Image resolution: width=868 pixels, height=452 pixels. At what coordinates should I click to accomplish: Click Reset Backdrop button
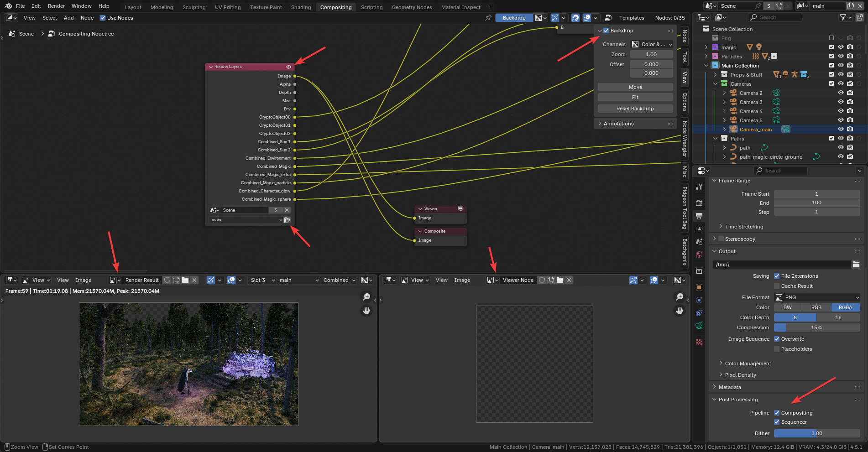pyautogui.click(x=635, y=109)
